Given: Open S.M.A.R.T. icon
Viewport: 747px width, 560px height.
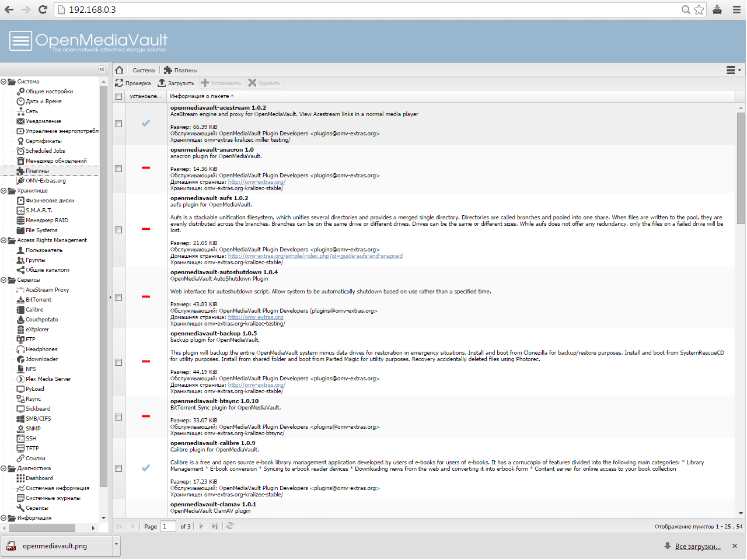Looking at the screenshot, I should point(20,211).
